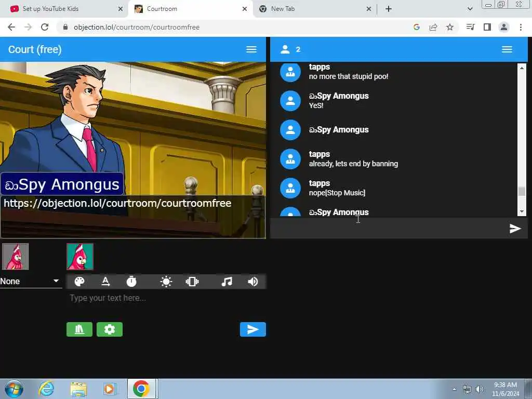Expand the tab search chevron
The image size is (532, 399).
[x=470, y=9]
